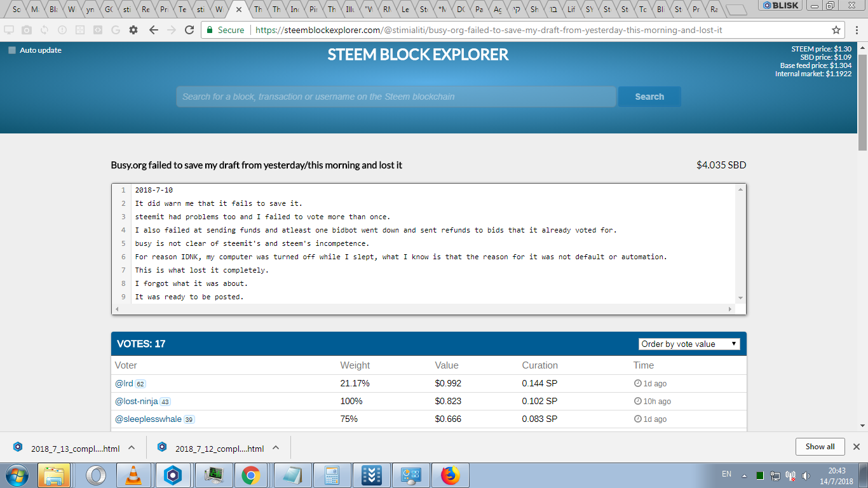The height and width of the screenshot is (488, 868).
Task: Click the screenshot camera icon in toolbar
Action: pos(27,30)
